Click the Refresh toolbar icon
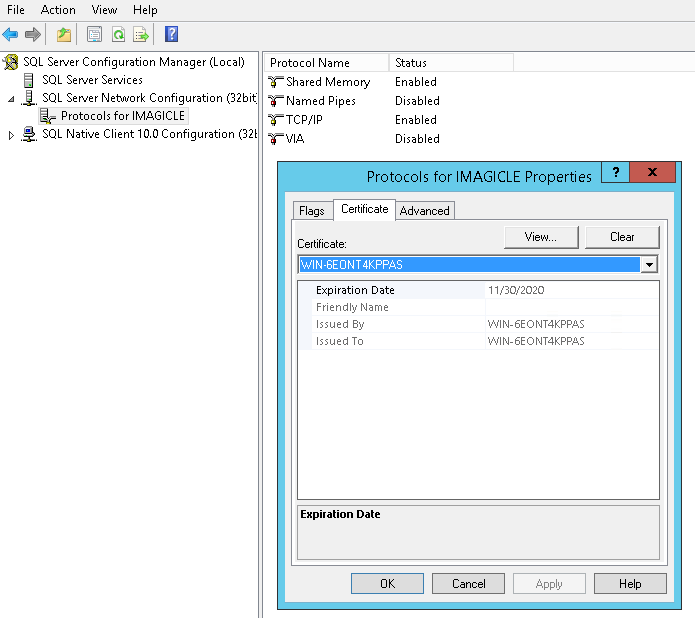Viewport: 695px width, 618px height. pos(118,35)
